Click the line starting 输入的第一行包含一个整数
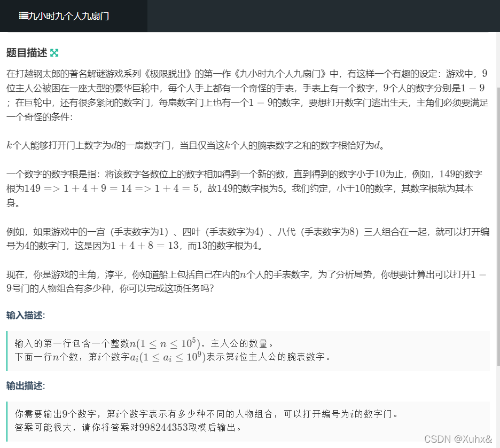Image resolution: width=500 pixels, height=448 pixels. tap(144, 343)
